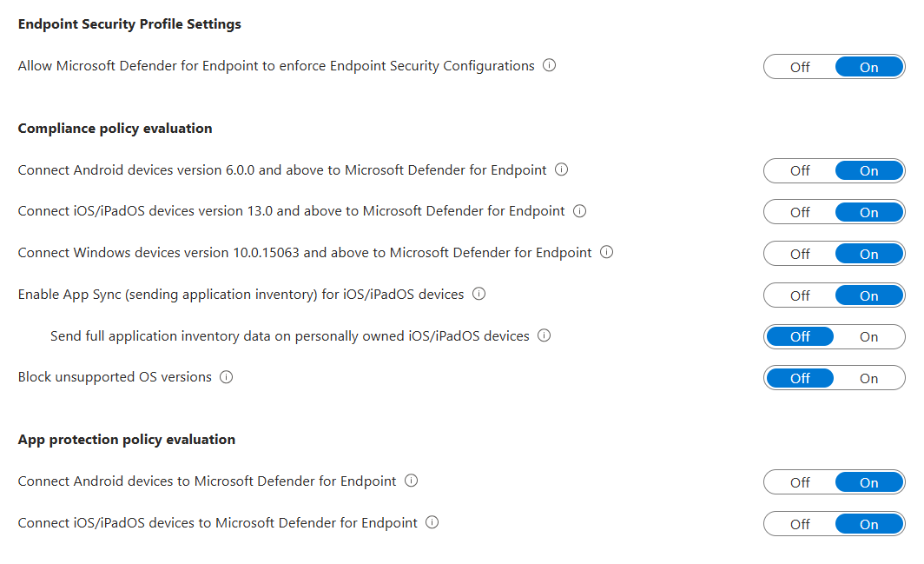Click info icon beside Enable App Sync setting
The height and width of the screenshot is (564, 924).
coord(478,294)
